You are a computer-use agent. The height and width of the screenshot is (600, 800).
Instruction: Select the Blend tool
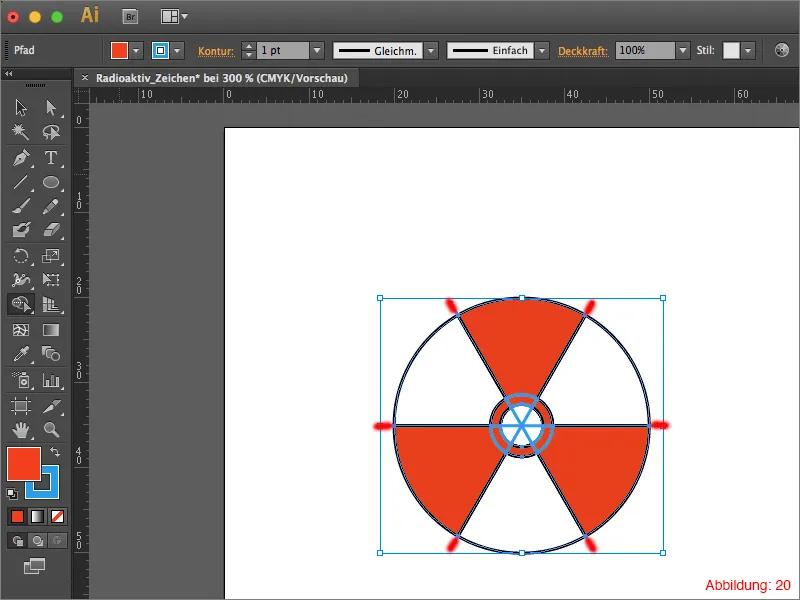pos(51,354)
